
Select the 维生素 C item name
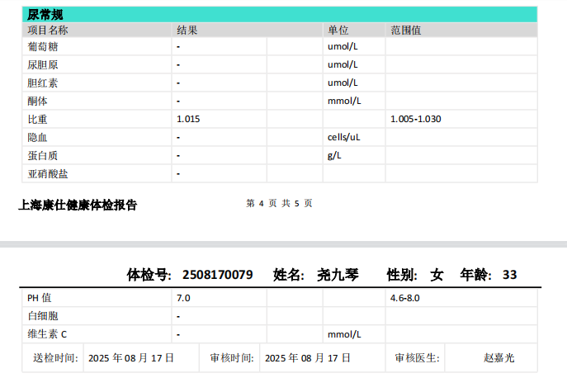(x=47, y=334)
